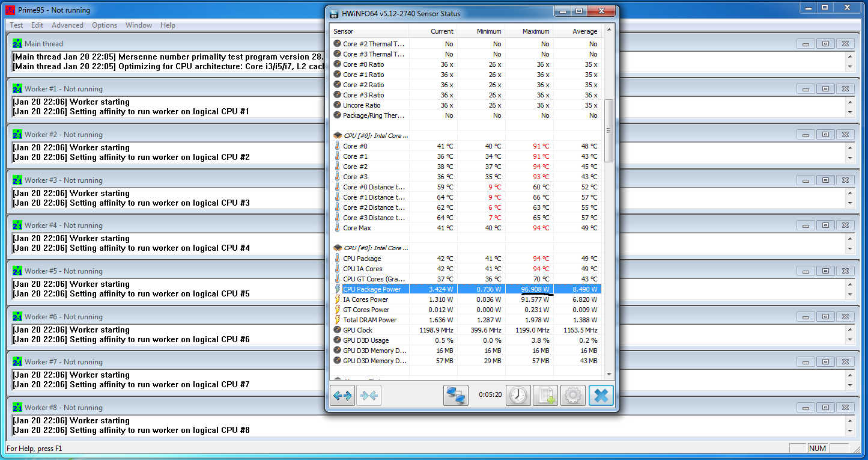This screenshot has width=868, height=460.
Task: Close sensor status with the blue X button
Action: point(601,396)
